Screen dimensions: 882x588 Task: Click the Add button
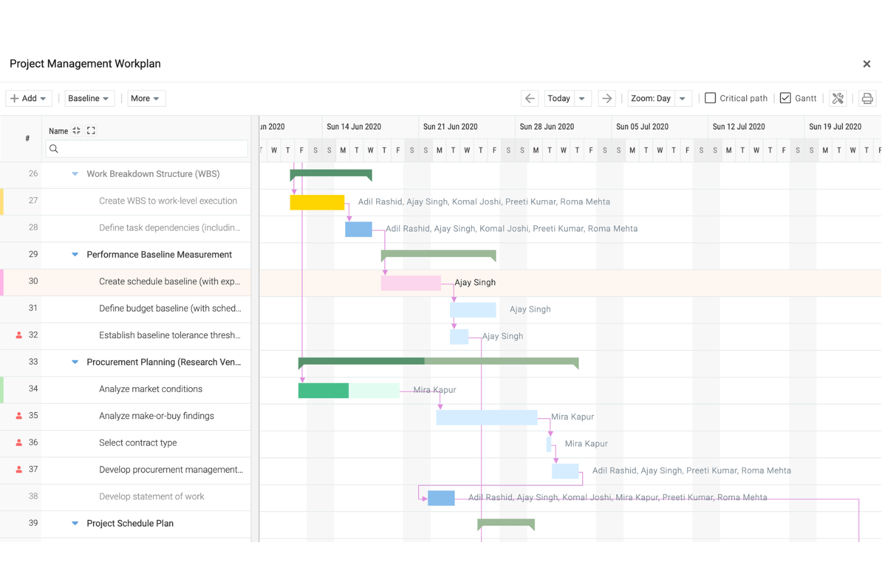[28, 98]
